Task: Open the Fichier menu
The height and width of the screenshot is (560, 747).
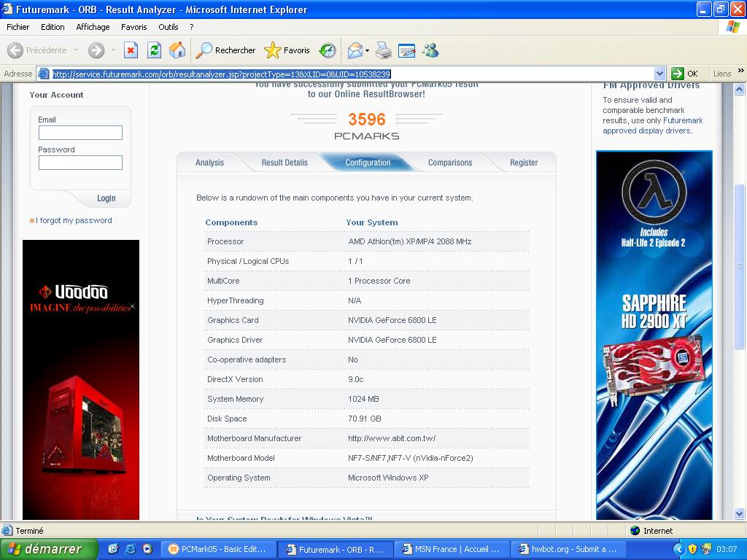Action: coord(18,27)
